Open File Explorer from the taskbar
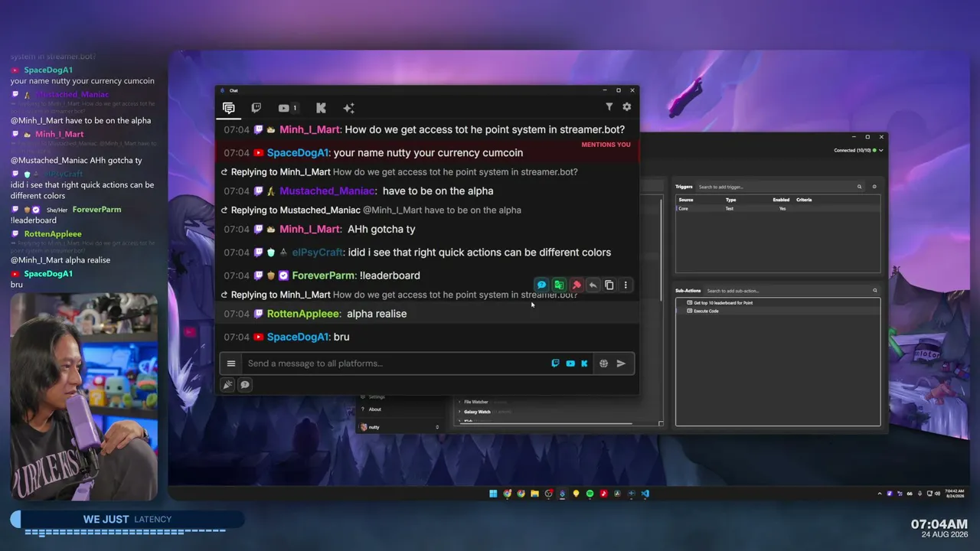Viewport: 980px width, 551px height. point(534,494)
